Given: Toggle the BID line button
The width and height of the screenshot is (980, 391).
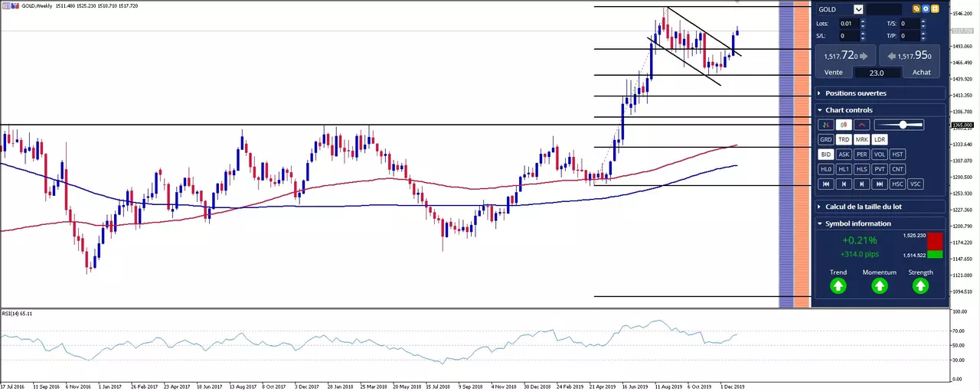Looking at the screenshot, I should pyautogui.click(x=826, y=155).
